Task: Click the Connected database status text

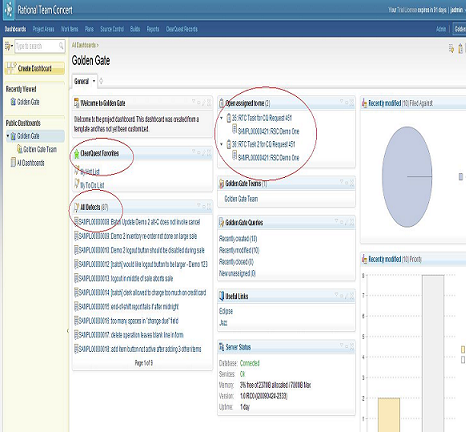Action: (x=250, y=363)
